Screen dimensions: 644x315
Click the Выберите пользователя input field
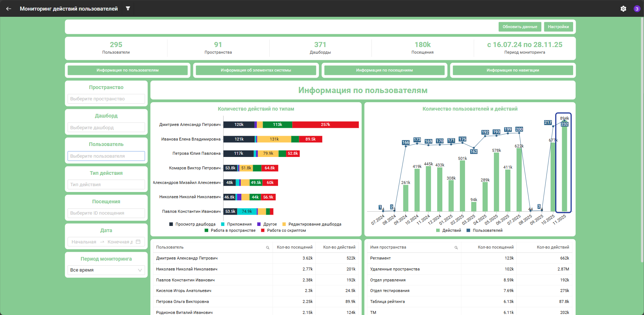click(x=106, y=156)
